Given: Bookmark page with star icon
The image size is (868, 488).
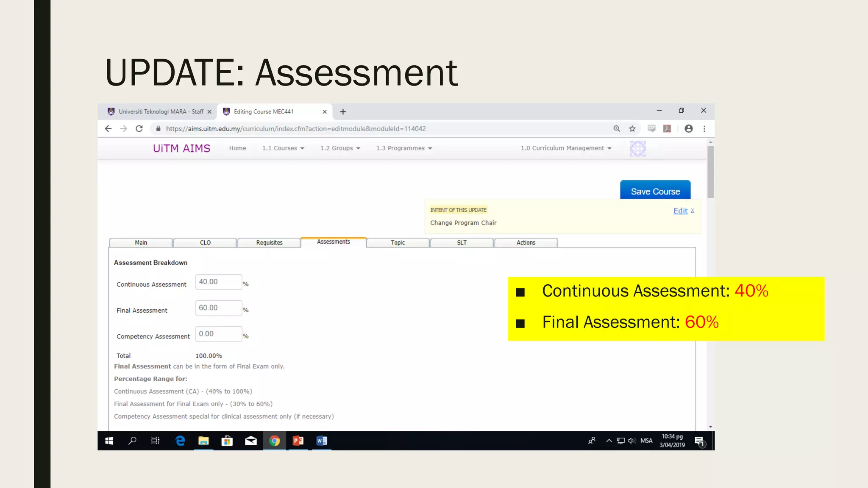Looking at the screenshot, I should click(x=632, y=128).
